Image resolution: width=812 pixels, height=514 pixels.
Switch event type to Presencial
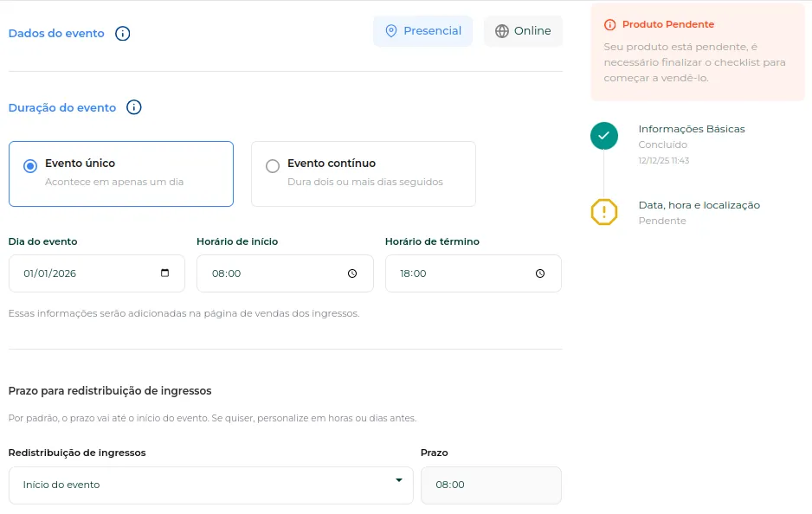423,31
